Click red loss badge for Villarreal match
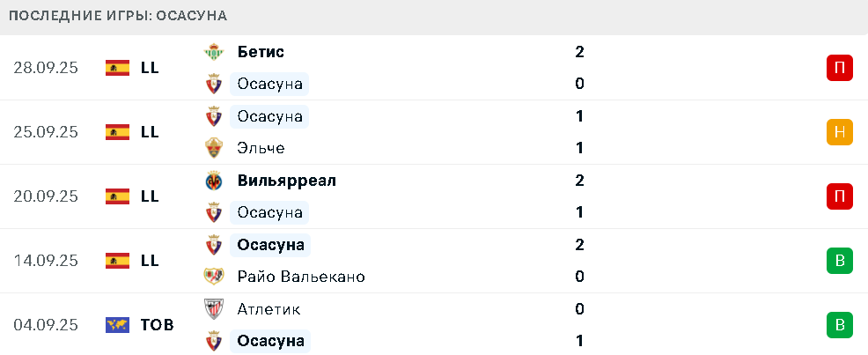Image resolution: width=868 pixels, height=355 pixels. click(840, 196)
